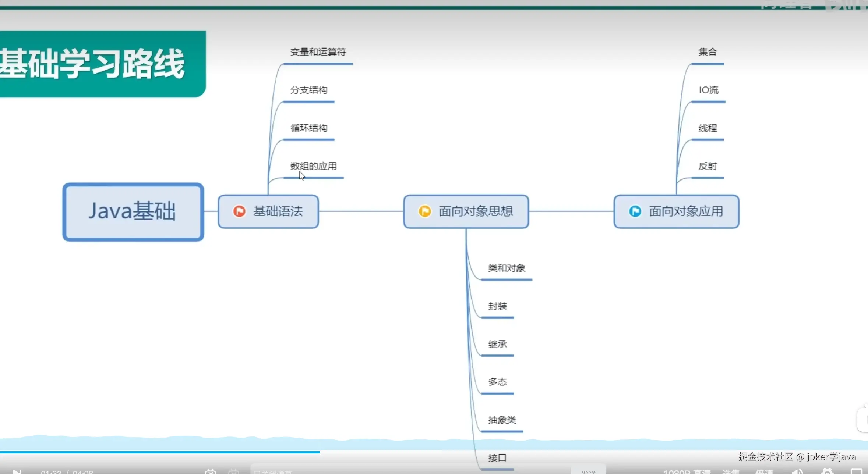This screenshot has height=474, width=868.
Task: Click the orange flag icon on 基础语法 node
Action: [239, 211]
